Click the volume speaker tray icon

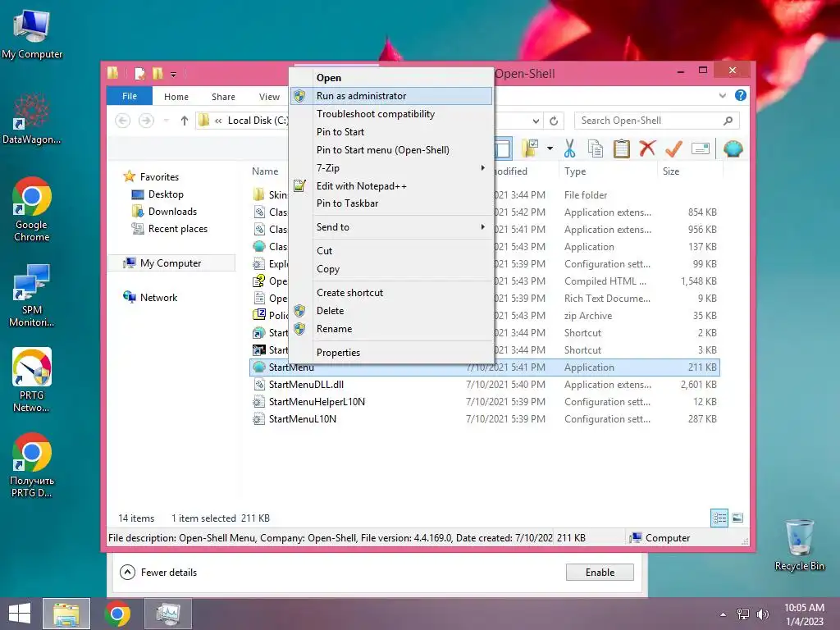coord(762,614)
